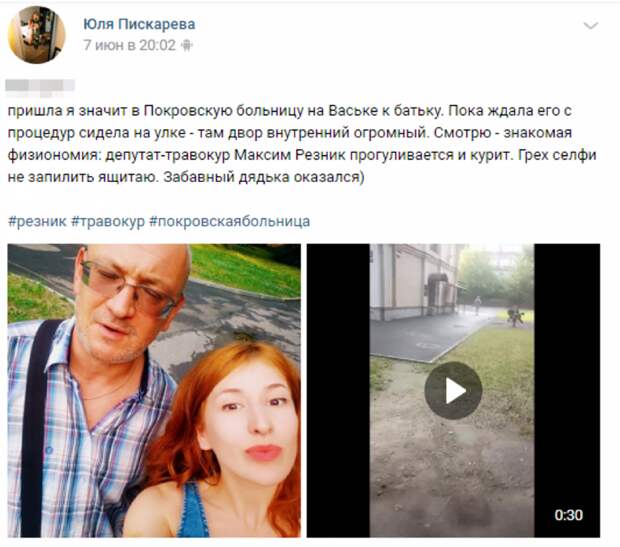Open hashtag #покровскаябольница
620x547 pixels.
point(229,221)
